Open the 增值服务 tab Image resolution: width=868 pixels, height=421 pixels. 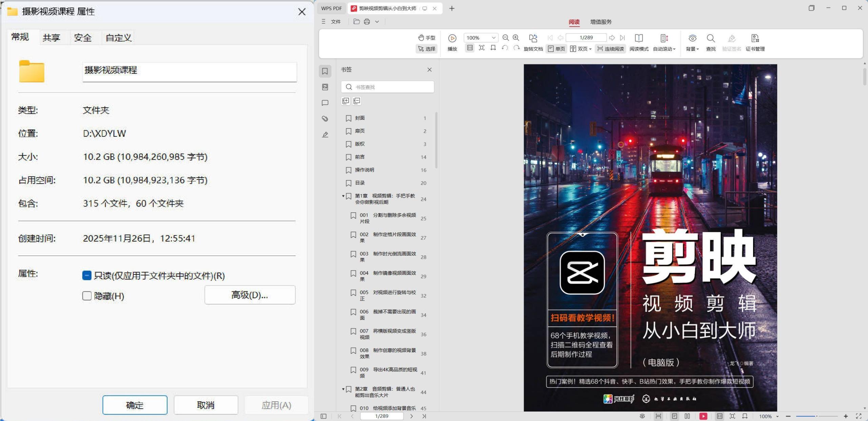600,22
